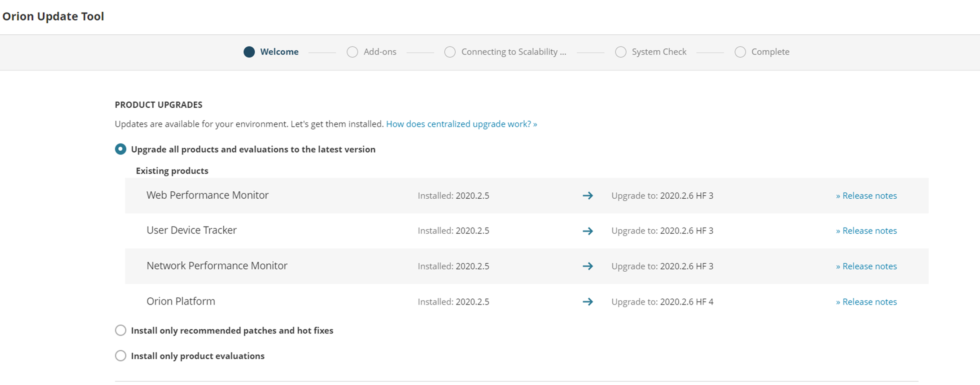Viewport: 980px width, 385px height.
Task: Click the Welcome step circle indicator
Action: (249, 52)
